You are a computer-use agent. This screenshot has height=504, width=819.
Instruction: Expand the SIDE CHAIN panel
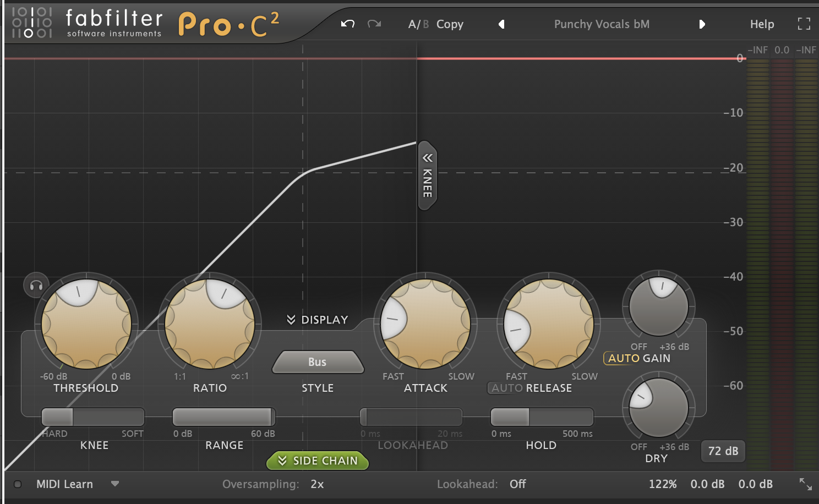click(x=318, y=461)
